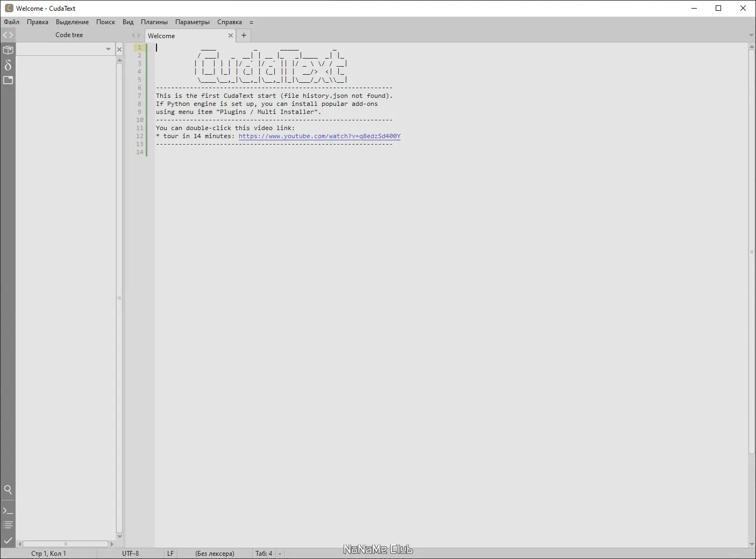
Task: Click the '-' status bar cell
Action: click(280, 553)
